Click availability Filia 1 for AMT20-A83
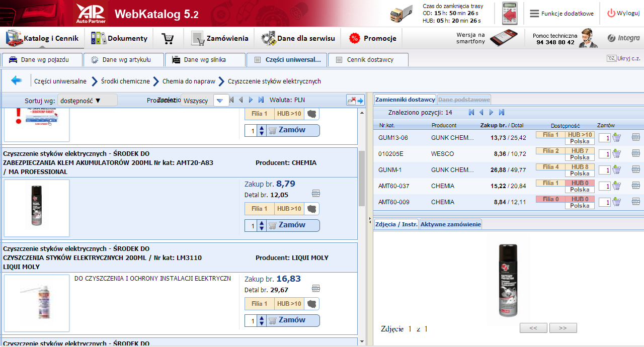The height and width of the screenshot is (347, 644). 260,209
